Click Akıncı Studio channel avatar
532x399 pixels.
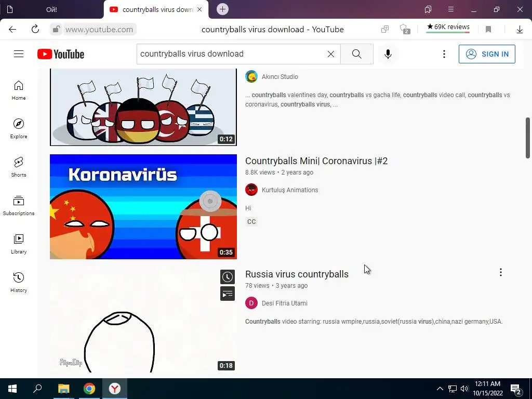coord(251,76)
